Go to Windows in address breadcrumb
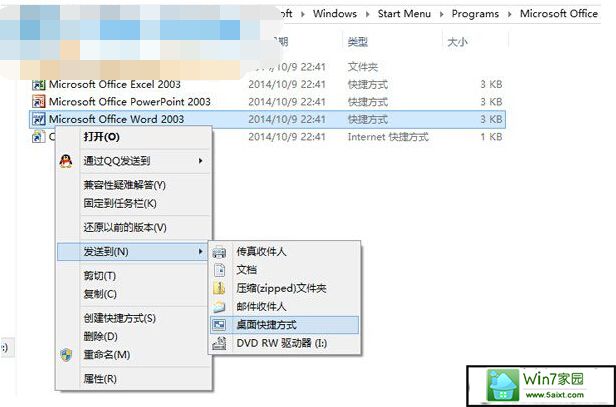 click(335, 14)
